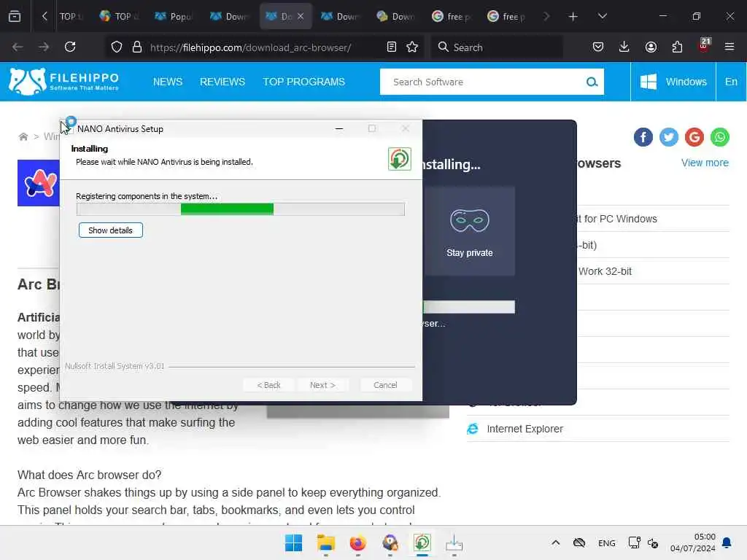This screenshot has width=747, height=560.
Task: Open the TOP PROGRAMS menu item
Action: click(x=304, y=82)
